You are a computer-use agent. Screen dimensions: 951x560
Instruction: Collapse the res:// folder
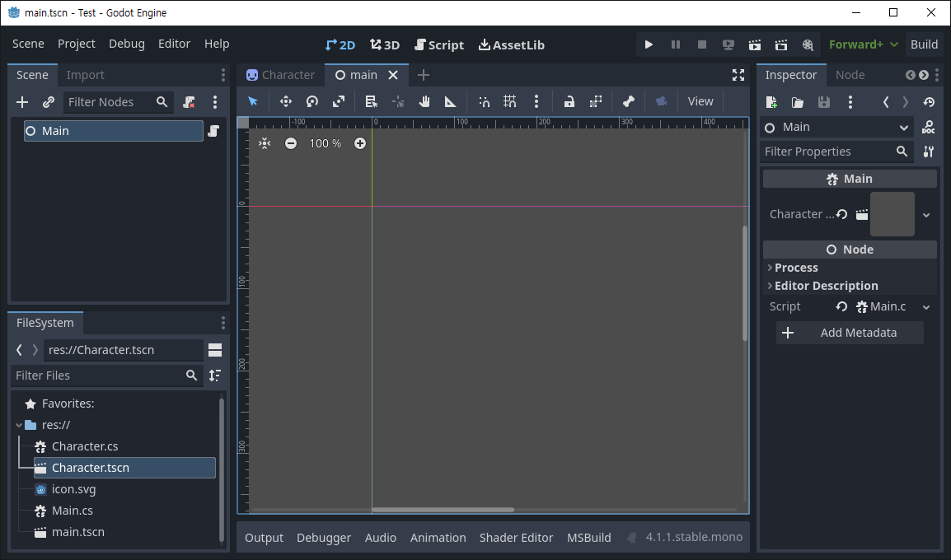click(x=19, y=425)
